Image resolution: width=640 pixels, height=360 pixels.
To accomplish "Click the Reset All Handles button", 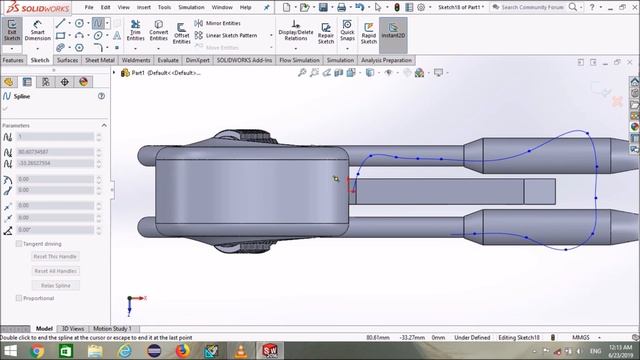I will (55, 271).
